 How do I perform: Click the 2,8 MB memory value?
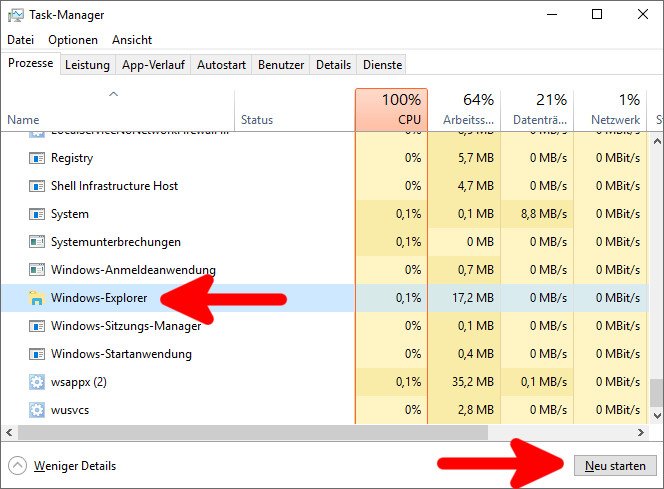point(476,410)
